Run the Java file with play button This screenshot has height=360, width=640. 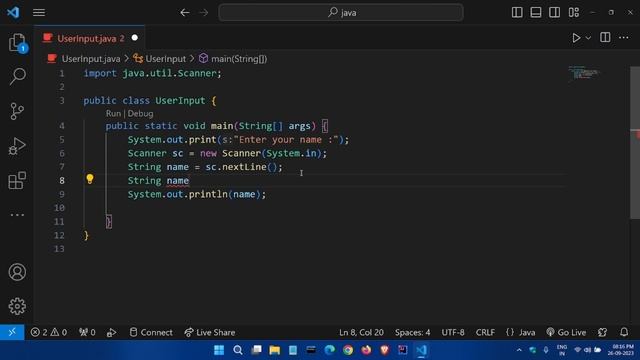(x=576, y=38)
